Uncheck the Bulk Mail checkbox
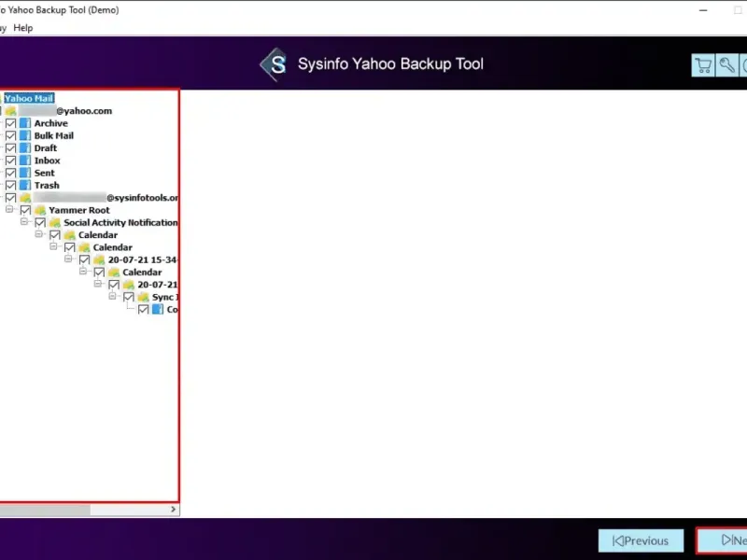Screen dimensions: 747x560 point(10,135)
